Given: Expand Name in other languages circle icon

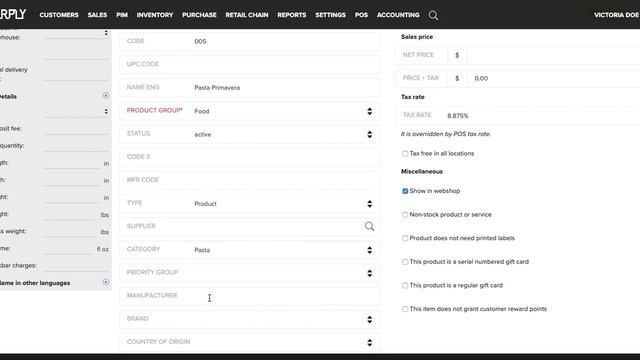Looking at the screenshot, I should (x=106, y=282).
